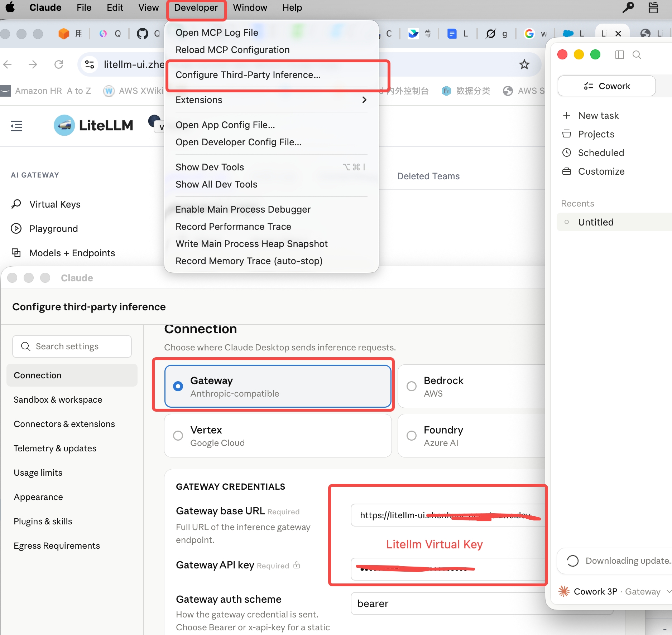The width and height of the screenshot is (672, 635).
Task: Open the Developer menu in the menu bar
Action: [x=196, y=8]
